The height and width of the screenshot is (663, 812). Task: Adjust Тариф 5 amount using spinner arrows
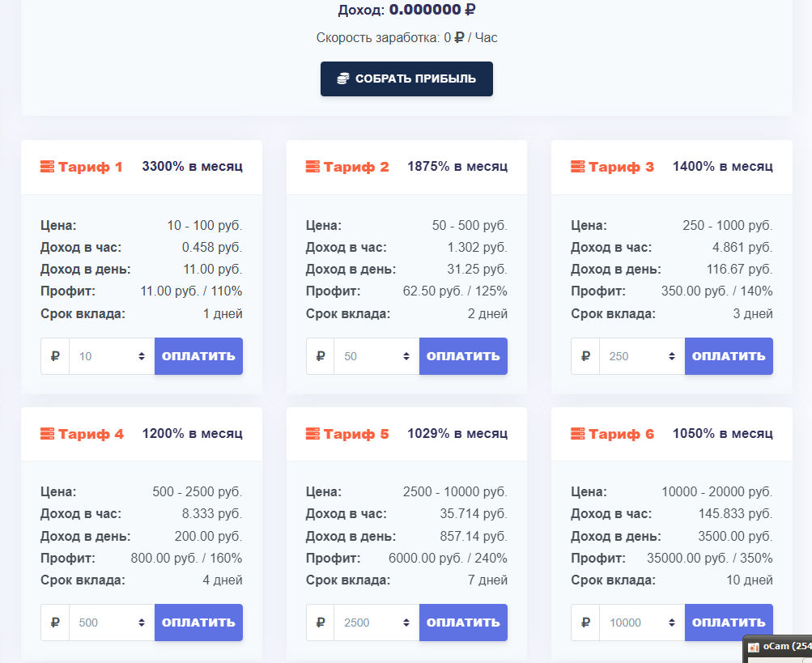406,623
